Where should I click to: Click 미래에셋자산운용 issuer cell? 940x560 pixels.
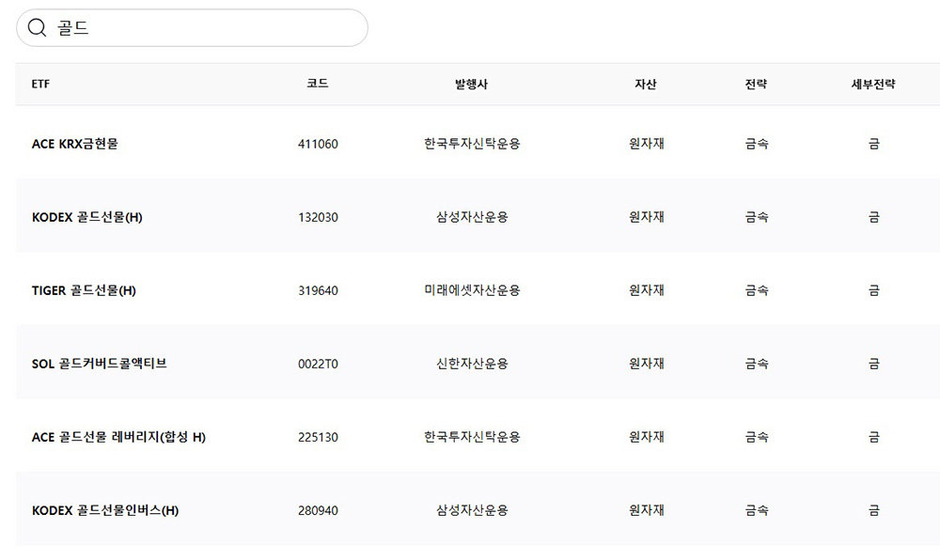pos(472,290)
